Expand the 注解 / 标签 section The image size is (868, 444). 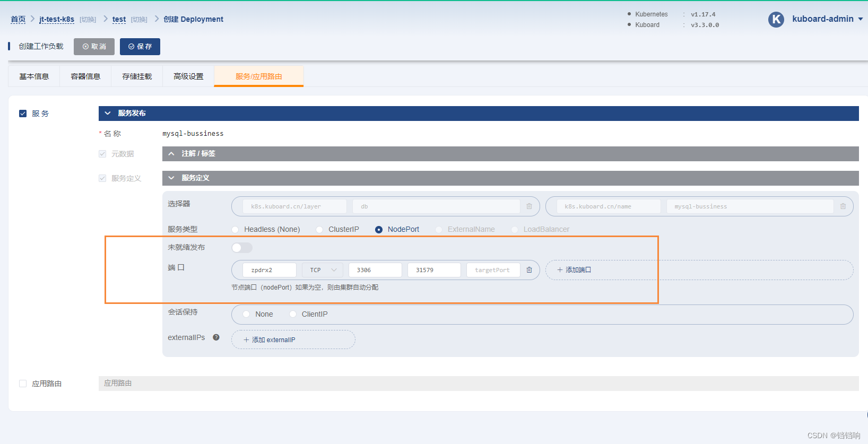point(510,154)
